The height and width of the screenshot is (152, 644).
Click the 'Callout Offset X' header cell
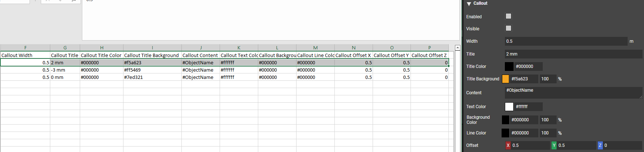354,55
